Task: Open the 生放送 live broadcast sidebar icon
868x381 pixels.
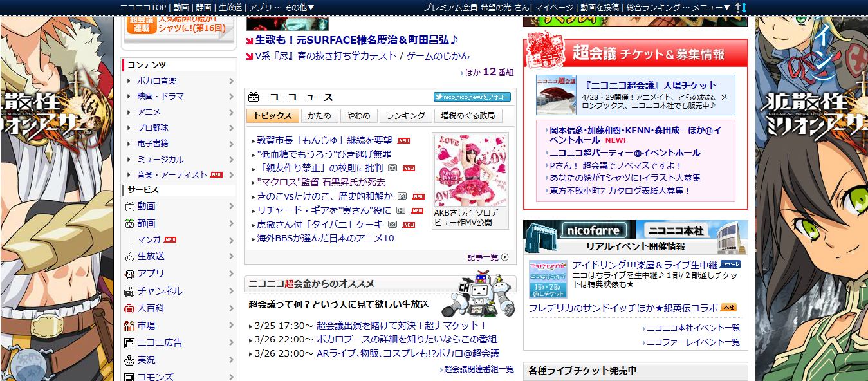Action: click(x=129, y=256)
